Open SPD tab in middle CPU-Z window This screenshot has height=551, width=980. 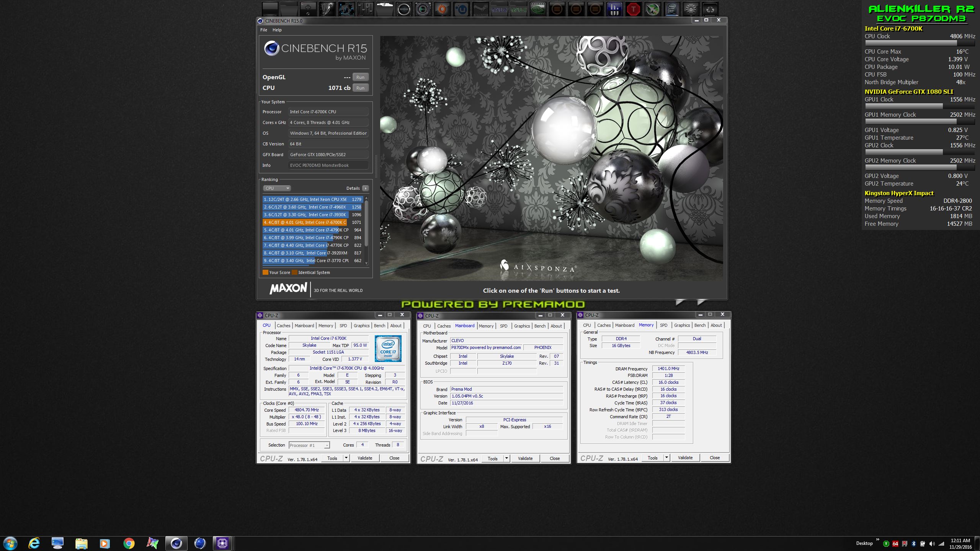(503, 326)
